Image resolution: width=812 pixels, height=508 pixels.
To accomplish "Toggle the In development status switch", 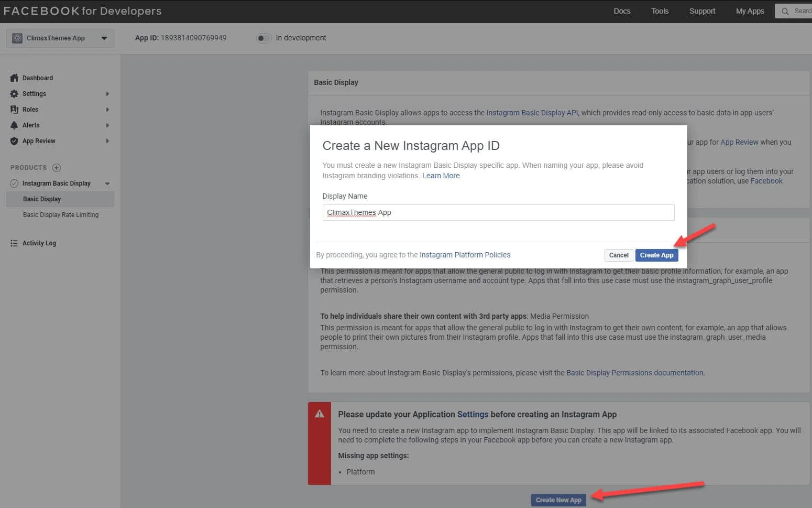I will 264,38.
